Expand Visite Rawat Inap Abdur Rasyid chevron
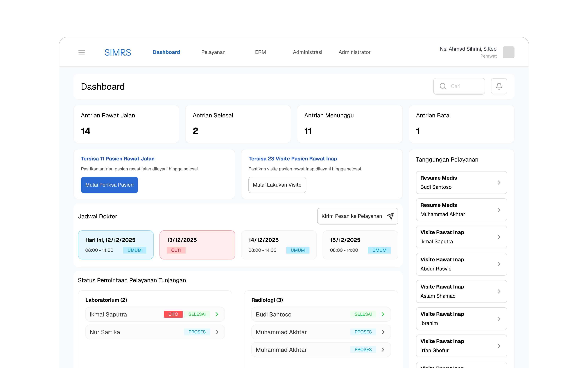This screenshot has width=588, height=368. tap(499, 264)
